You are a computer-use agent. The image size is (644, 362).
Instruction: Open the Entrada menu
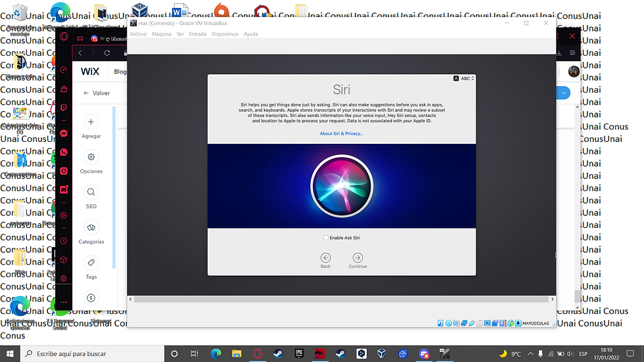[x=198, y=34]
